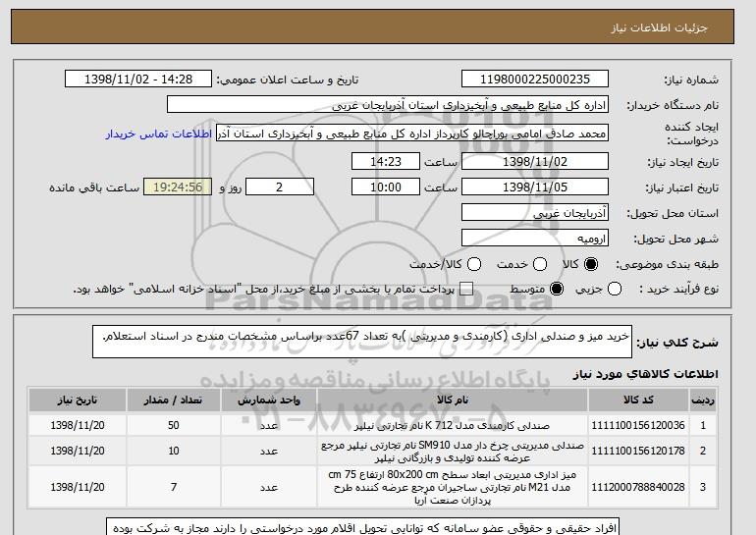Click the validity time field 10:00
Viewport: 756px width, 535px height.
click(x=386, y=187)
